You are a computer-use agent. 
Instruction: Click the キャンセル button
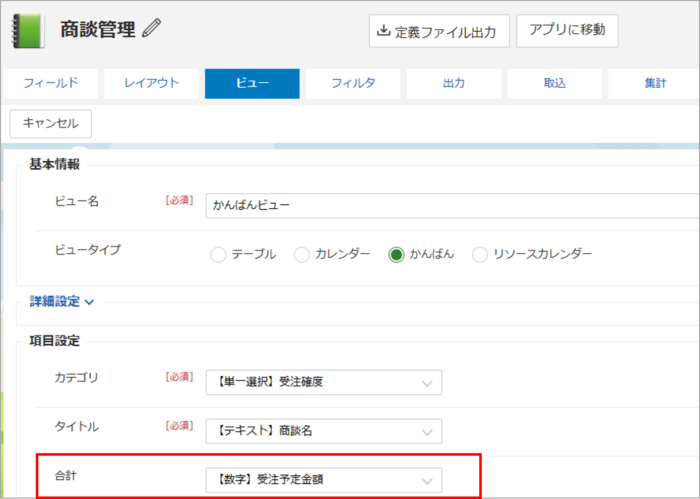(x=50, y=124)
